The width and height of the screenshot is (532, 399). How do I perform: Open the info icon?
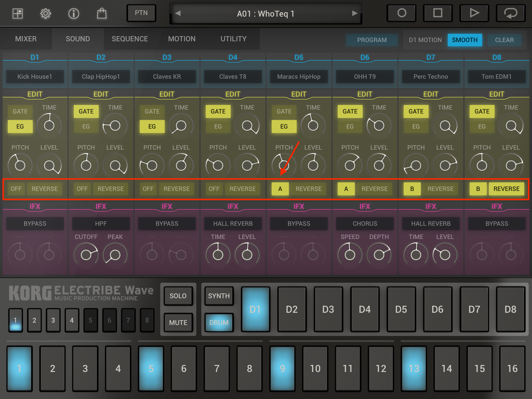click(74, 13)
